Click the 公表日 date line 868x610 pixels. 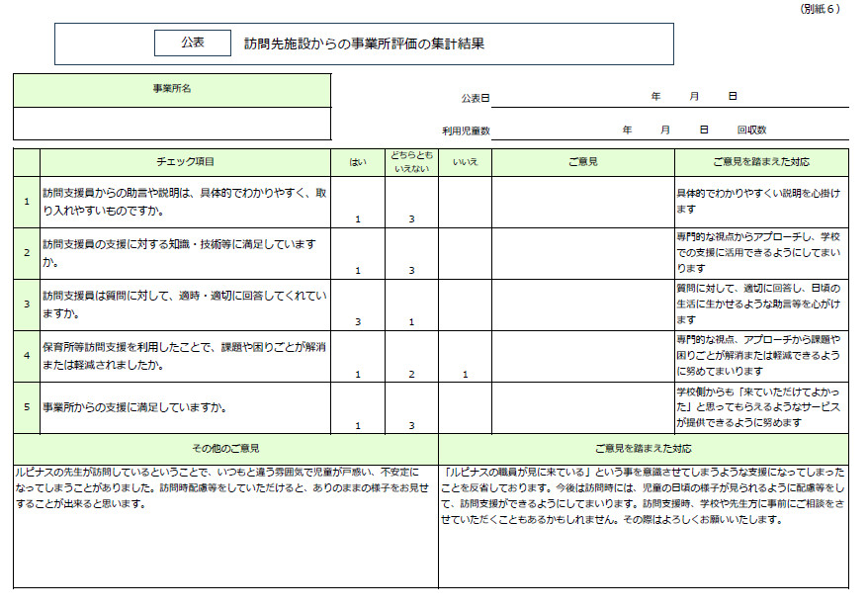(x=670, y=98)
